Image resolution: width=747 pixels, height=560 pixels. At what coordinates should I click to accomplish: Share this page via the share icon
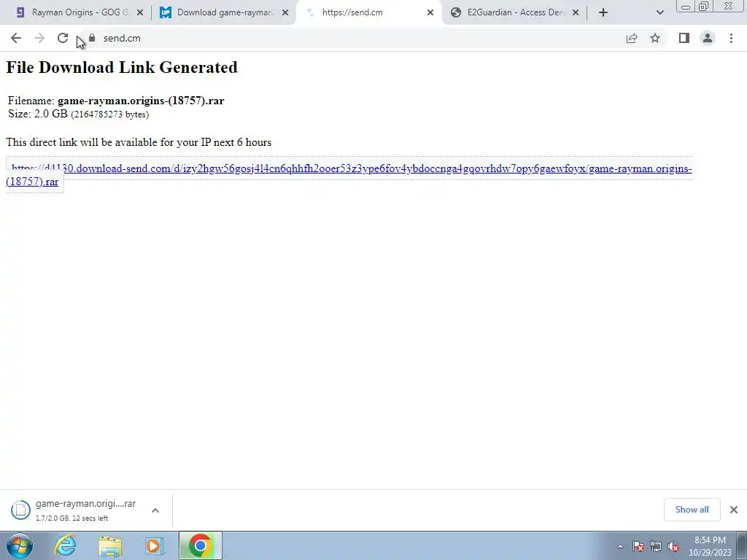[632, 38]
